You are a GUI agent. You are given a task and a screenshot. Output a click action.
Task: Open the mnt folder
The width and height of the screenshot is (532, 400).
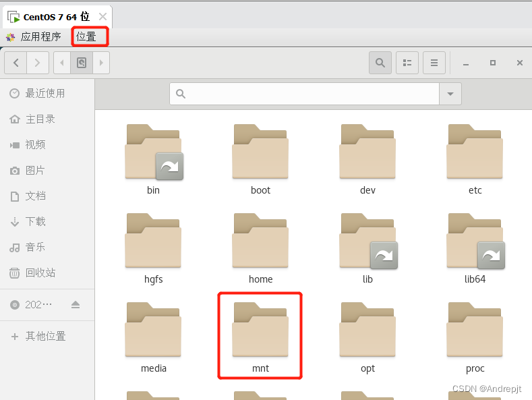[260, 337]
